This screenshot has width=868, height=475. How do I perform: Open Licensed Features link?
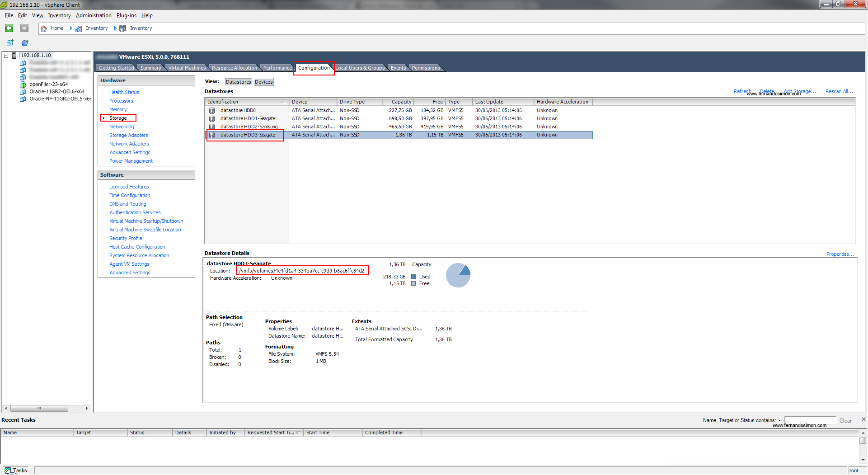(129, 187)
